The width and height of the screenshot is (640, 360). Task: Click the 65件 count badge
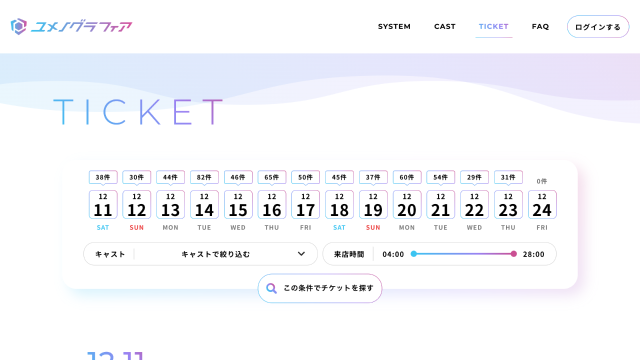coord(272,177)
